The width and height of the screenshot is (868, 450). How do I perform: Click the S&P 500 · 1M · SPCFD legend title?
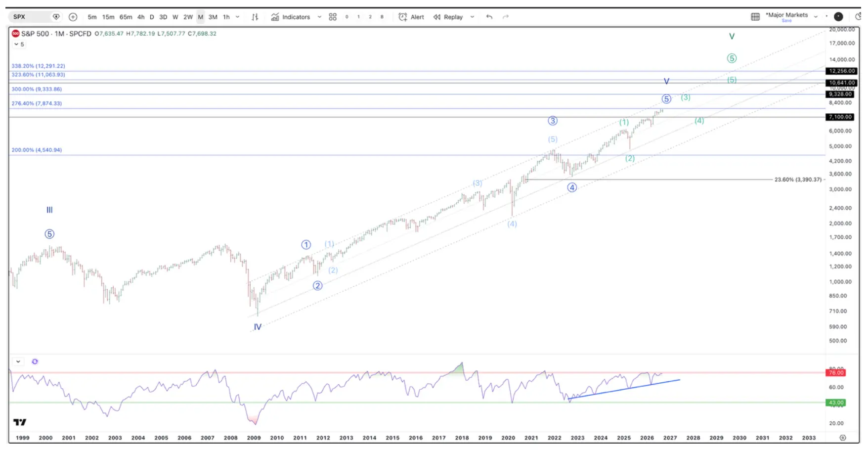pos(56,34)
